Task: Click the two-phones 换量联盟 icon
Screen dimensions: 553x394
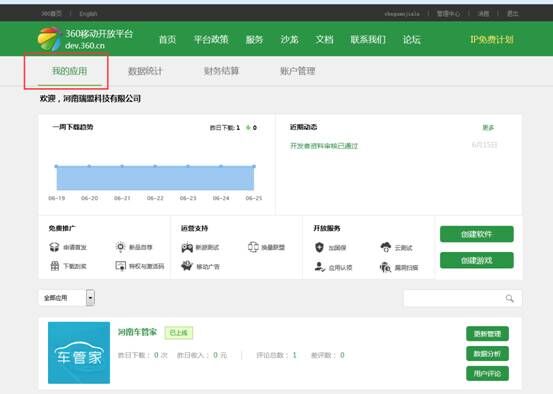Action: 253,247
